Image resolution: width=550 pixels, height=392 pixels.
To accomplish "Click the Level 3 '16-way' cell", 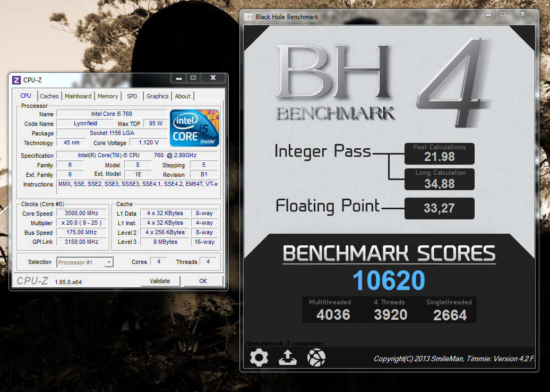I will [x=204, y=242].
